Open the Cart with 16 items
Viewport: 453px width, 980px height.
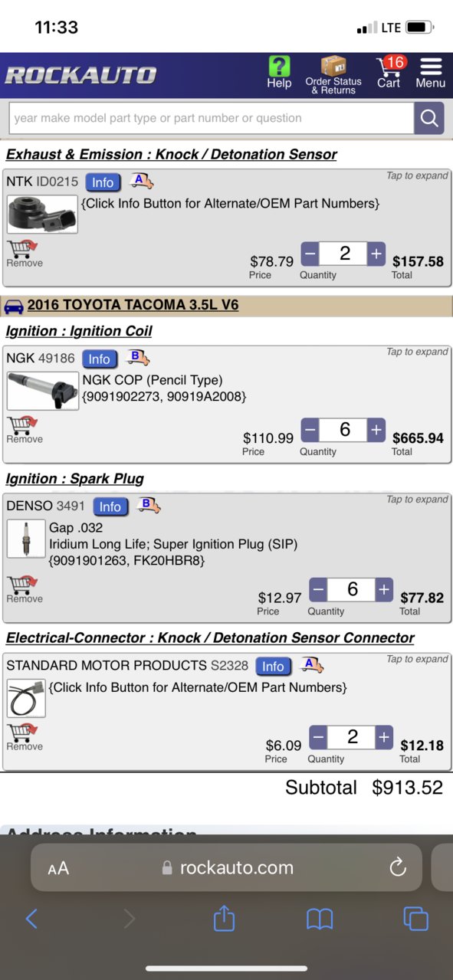[389, 73]
